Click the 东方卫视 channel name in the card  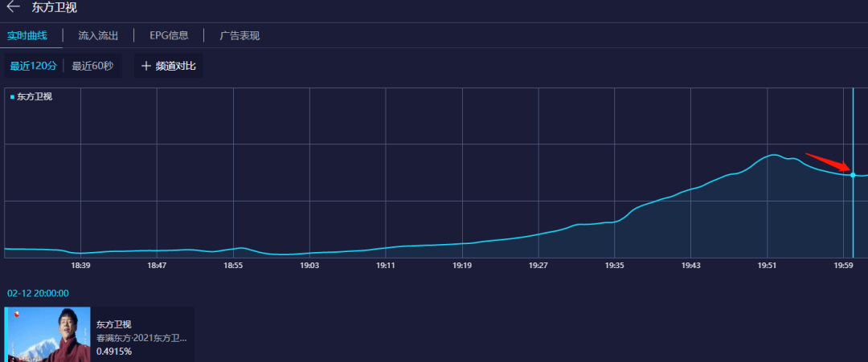tap(113, 324)
